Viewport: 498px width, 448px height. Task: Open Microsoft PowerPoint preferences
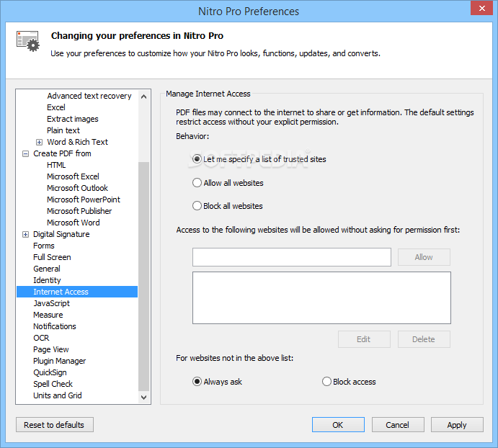84,200
